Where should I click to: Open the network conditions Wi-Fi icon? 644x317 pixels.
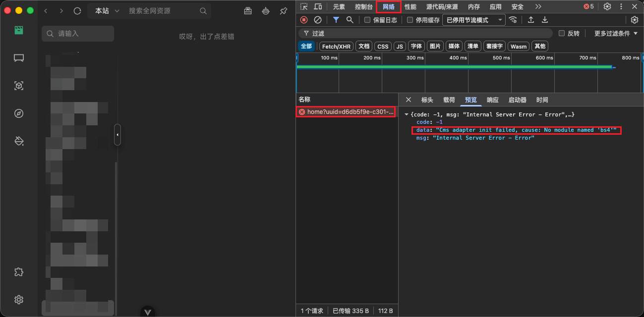(x=513, y=20)
